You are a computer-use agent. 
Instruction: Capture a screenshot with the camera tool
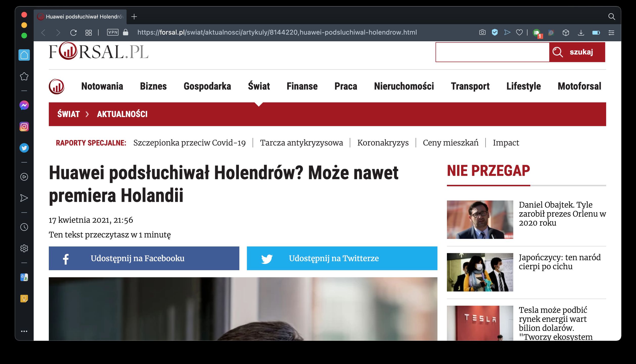pos(482,32)
